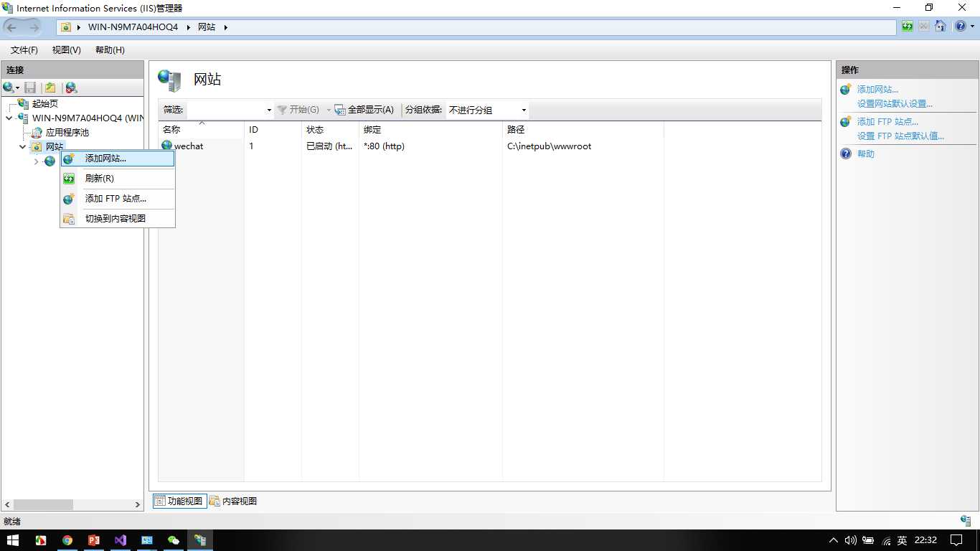
Task: Switch to the 功能视图 tab
Action: [x=179, y=501]
